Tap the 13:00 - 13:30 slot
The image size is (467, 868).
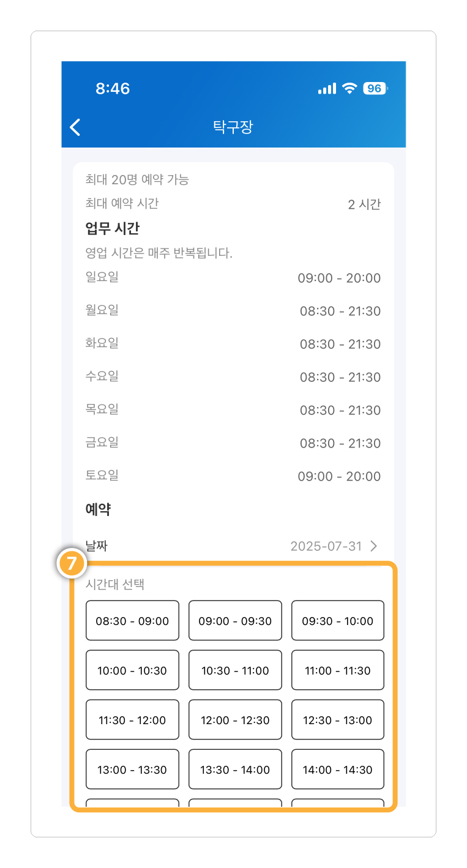coord(132,769)
